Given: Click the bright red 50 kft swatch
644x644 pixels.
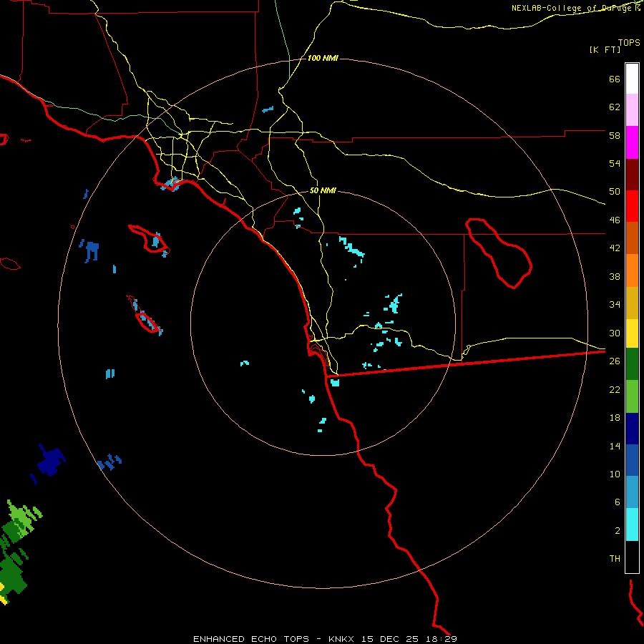Looking at the screenshot, I should click(632, 206).
